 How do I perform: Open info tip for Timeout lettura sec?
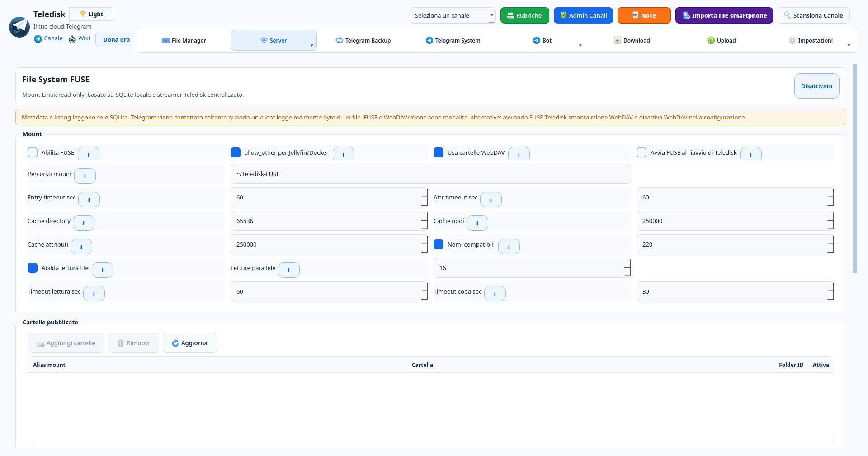point(94,293)
